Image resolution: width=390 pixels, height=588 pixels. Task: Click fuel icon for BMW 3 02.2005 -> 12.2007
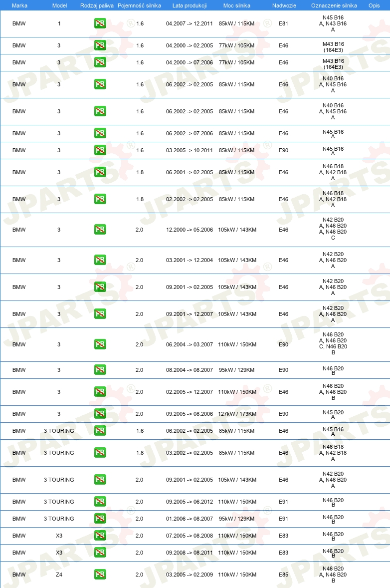[x=100, y=392]
